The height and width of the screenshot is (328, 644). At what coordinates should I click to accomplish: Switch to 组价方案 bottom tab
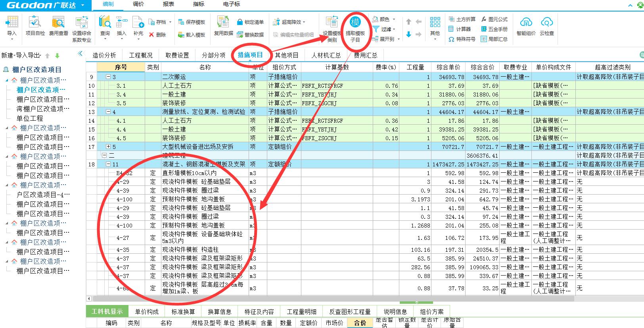[x=432, y=312]
